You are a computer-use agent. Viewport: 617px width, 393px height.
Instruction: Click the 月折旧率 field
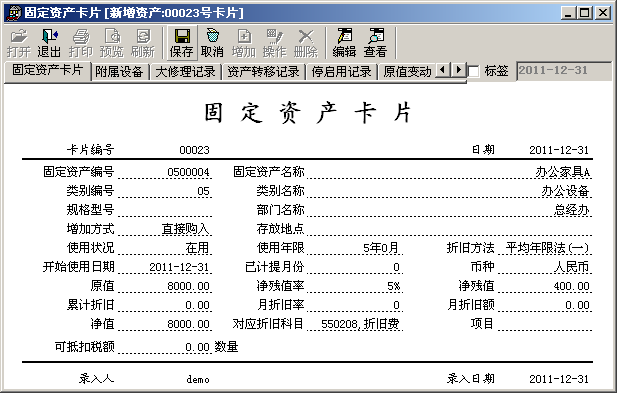click(x=355, y=305)
